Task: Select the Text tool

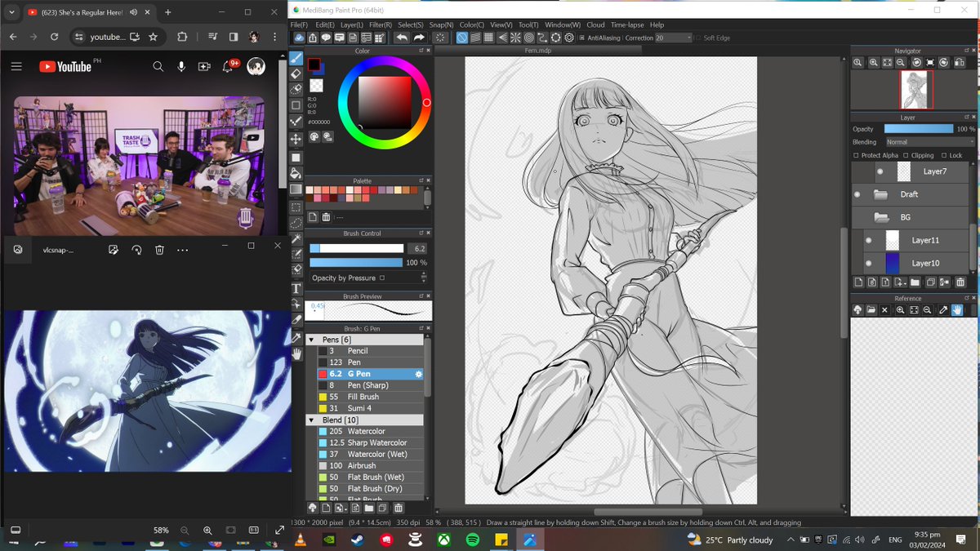Action: pos(296,288)
